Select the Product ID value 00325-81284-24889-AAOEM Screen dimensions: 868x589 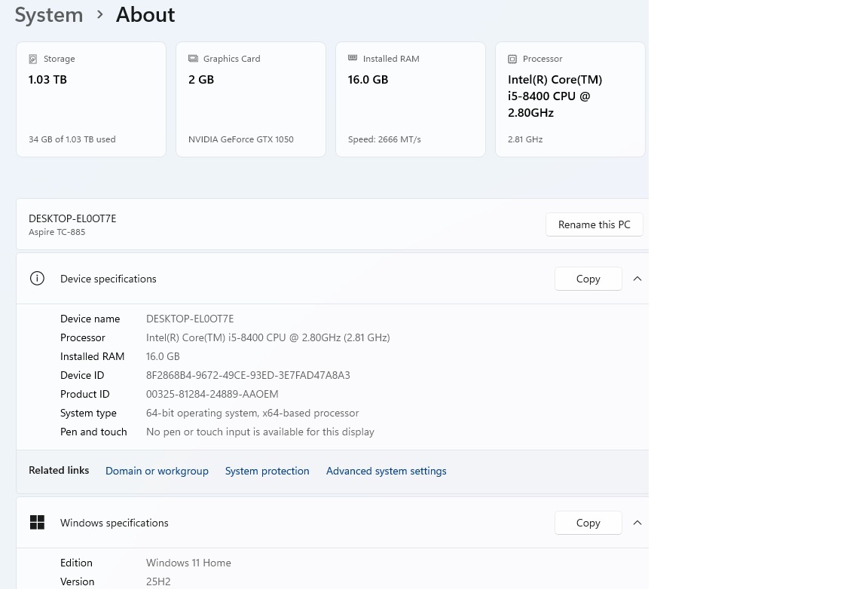point(212,394)
